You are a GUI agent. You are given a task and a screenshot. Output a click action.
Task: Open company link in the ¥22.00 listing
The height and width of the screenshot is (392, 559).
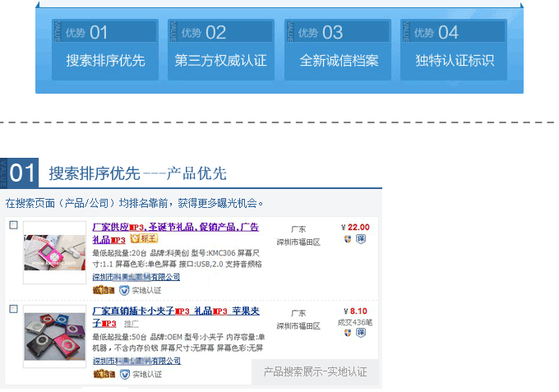[x=136, y=277]
